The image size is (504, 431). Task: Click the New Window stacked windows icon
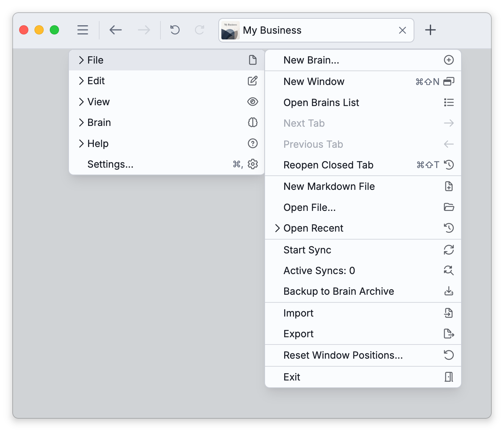[449, 81]
